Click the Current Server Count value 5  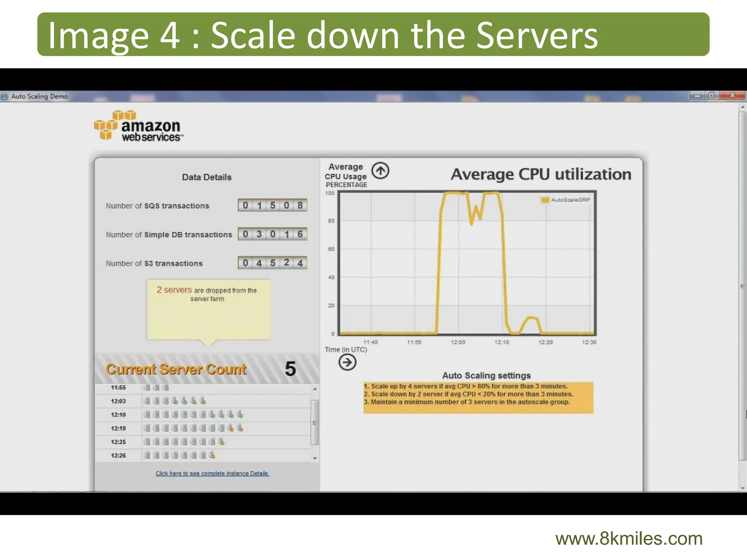[x=290, y=369]
